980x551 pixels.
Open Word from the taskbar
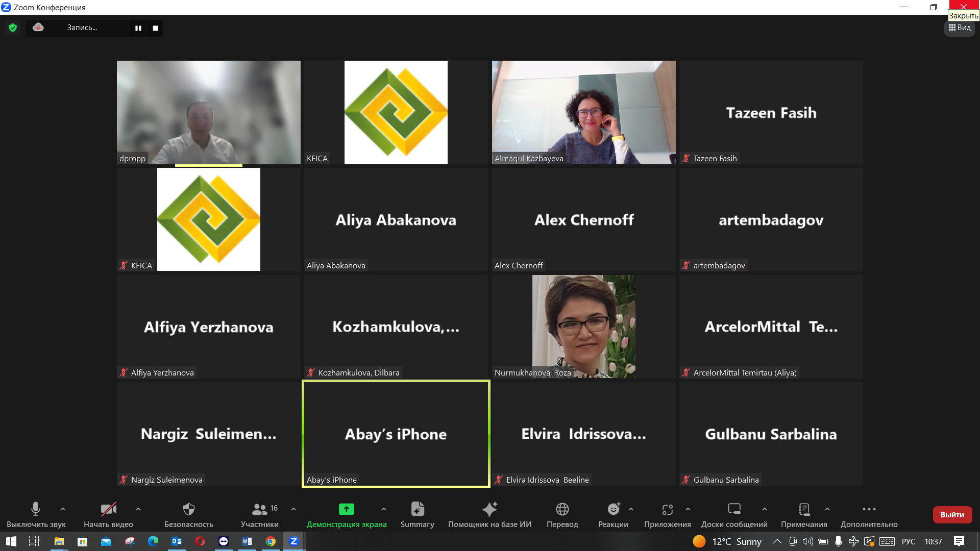coord(247,541)
